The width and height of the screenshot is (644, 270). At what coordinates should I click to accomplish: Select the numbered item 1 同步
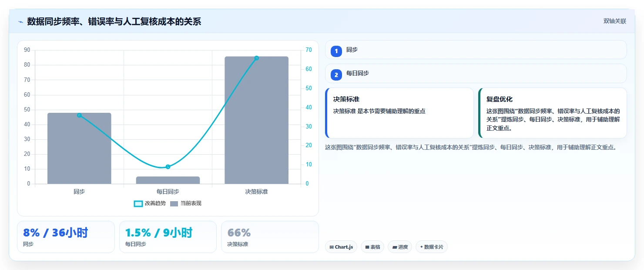tap(476, 50)
